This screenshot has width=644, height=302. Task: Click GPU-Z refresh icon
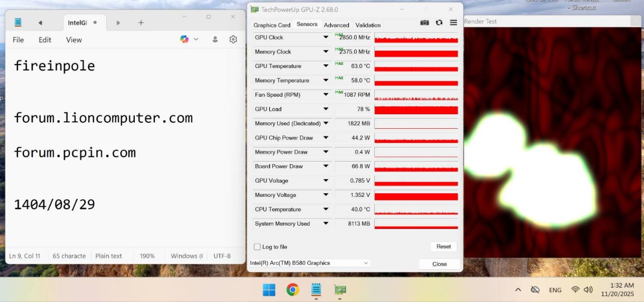pos(439,23)
